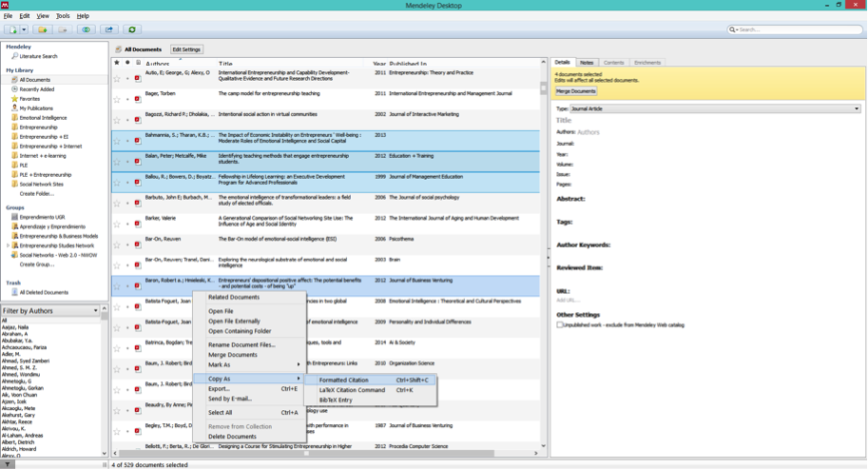The height and width of the screenshot is (469, 868).
Task: Toggle favorite star for Barker, Valerie row
Action: pyautogui.click(x=117, y=225)
